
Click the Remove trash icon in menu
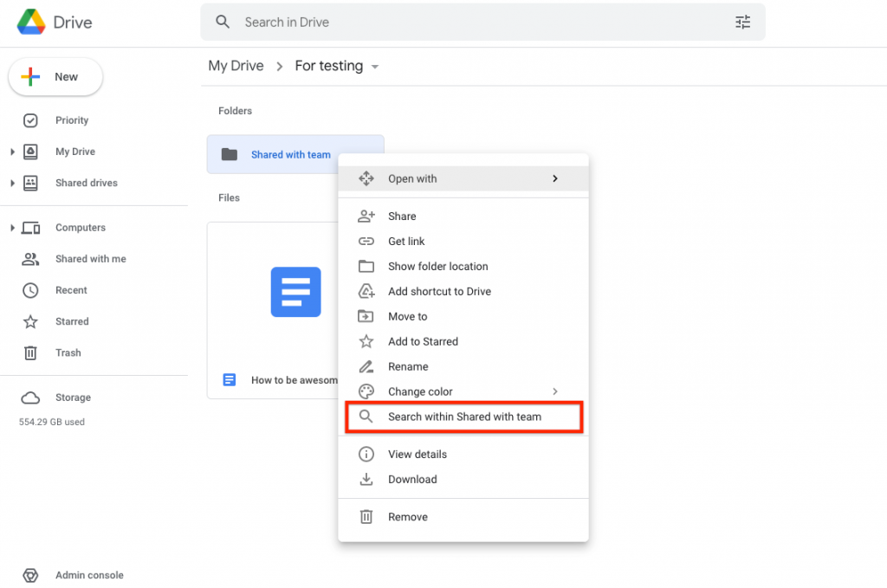coord(366,517)
